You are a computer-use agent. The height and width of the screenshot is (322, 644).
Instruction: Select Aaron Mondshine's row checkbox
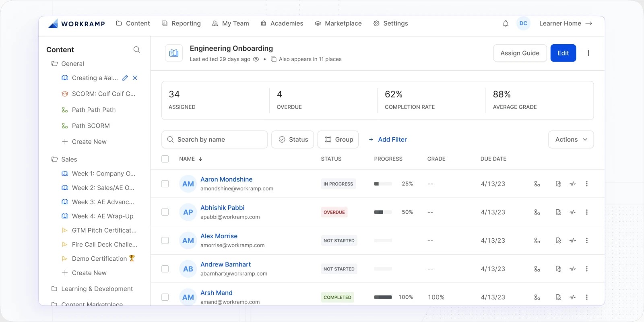coord(165,184)
